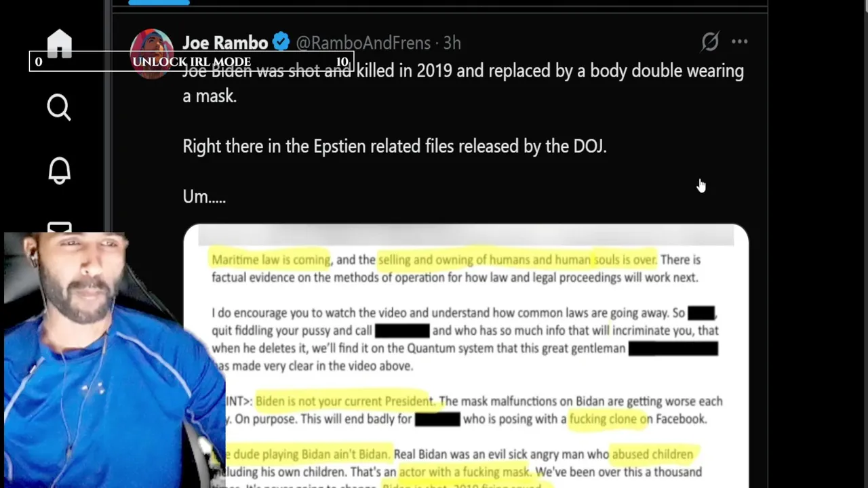Viewport: 868px width, 488px height.
Task: Open the @RamboAndFrens handle link
Action: tap(363, 43)
